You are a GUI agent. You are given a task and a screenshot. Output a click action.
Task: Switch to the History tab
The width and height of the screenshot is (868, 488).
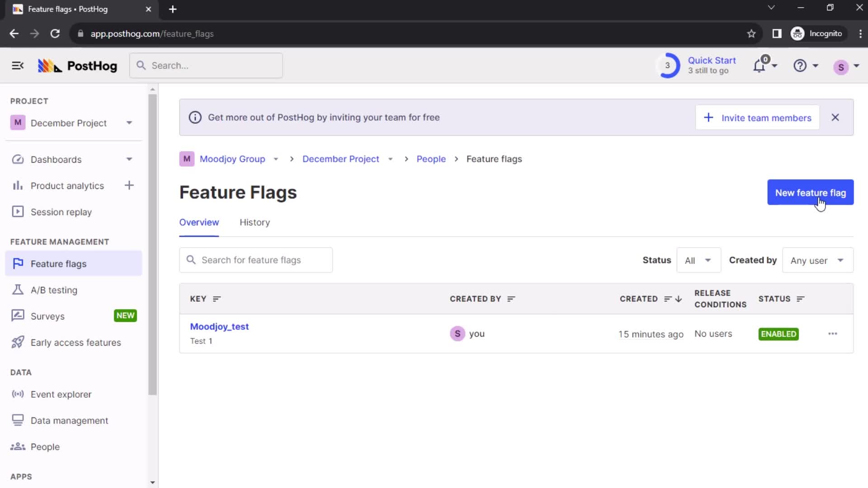point(255,222)
